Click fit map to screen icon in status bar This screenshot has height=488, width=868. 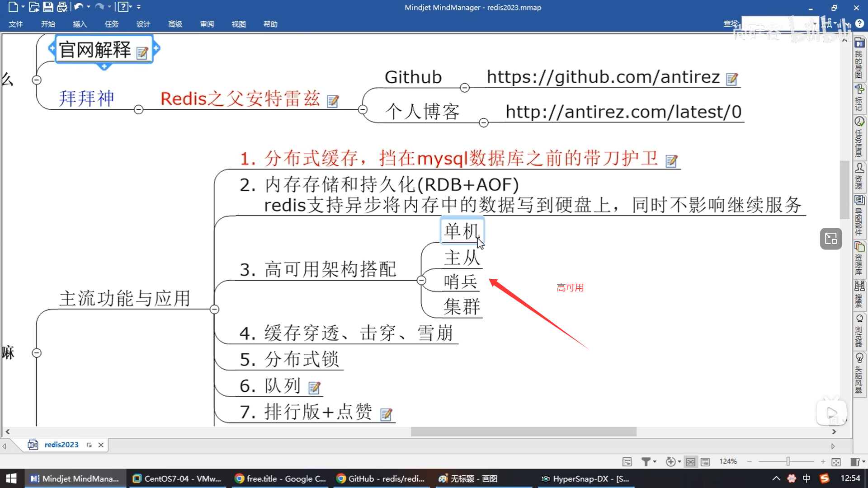coord(836,462)
